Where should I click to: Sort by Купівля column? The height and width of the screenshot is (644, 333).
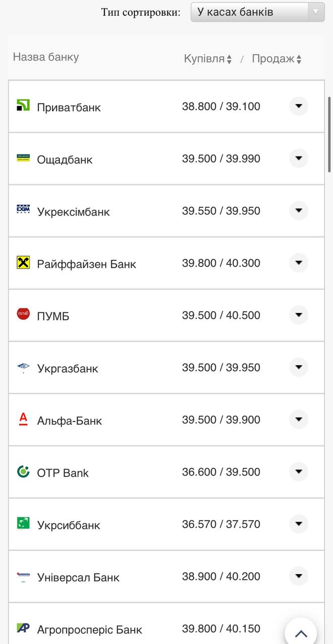click(x=208, y=59)
